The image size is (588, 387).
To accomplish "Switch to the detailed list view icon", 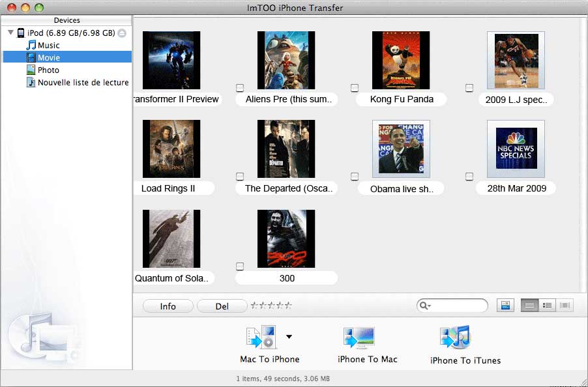I will pyautogui.click(x=548, y=306).
